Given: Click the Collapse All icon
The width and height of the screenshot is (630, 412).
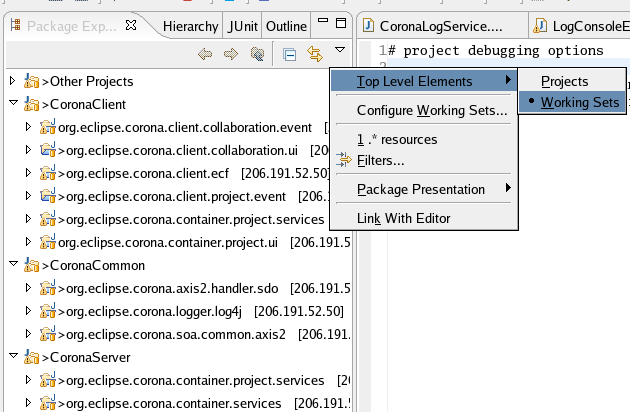Looking at the screenshot, I should coord(289,54).
